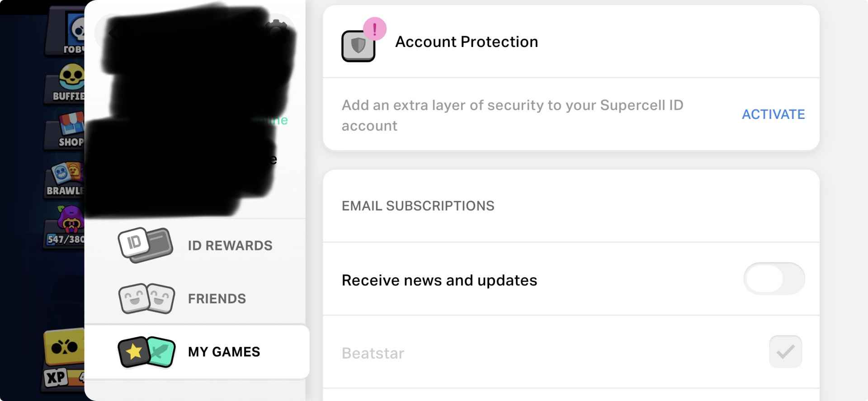This screenshot has height=401, width=868.
Task: Click the Account Protection shield icon
Action: click(358, 46)
